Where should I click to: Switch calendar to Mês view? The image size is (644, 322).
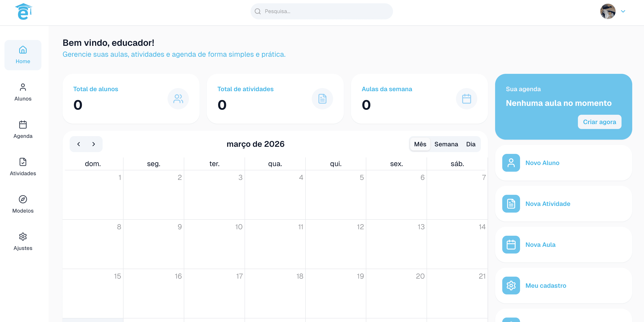[420, 144]
